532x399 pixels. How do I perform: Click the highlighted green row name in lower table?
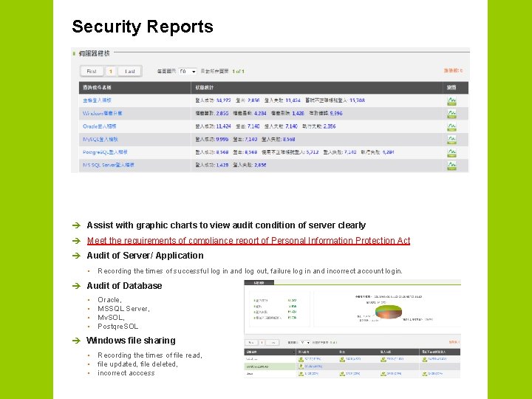click(258, 366)
